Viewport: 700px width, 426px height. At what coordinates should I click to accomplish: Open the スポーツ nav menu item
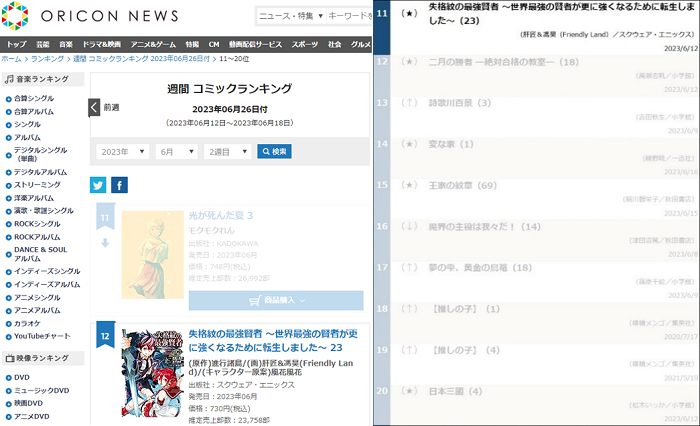(305, 44)
